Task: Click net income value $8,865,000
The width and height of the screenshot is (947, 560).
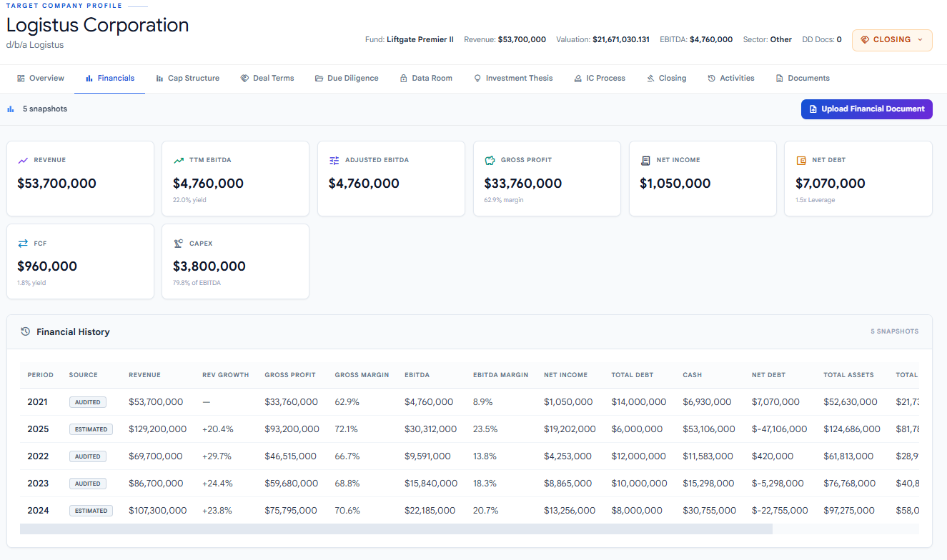Action: [568, 484]
